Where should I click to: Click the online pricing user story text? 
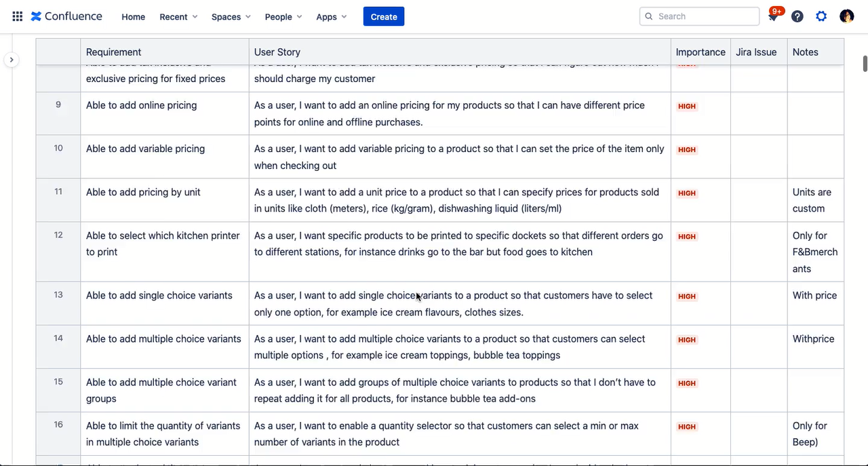(450, 113)
